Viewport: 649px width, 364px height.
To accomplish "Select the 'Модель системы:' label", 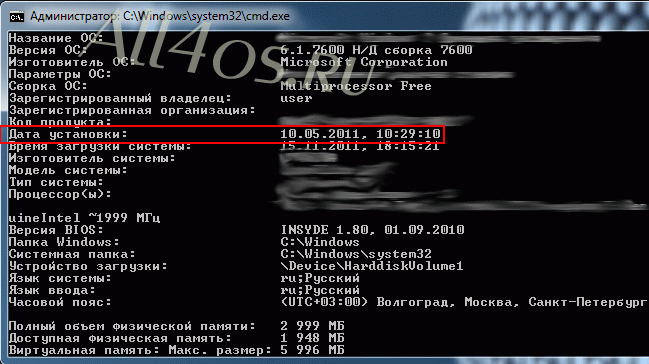I will click(x=68, y=170).
